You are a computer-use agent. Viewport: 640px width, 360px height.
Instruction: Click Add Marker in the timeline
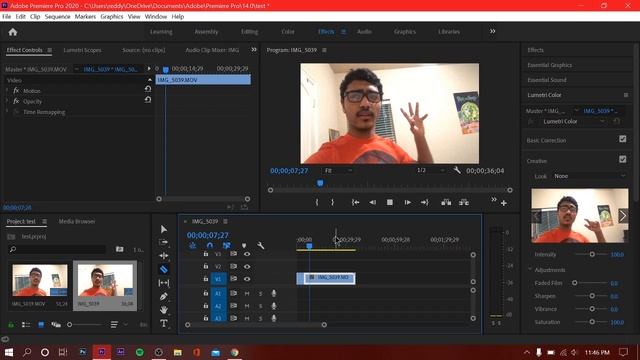(x=244, y=245)
